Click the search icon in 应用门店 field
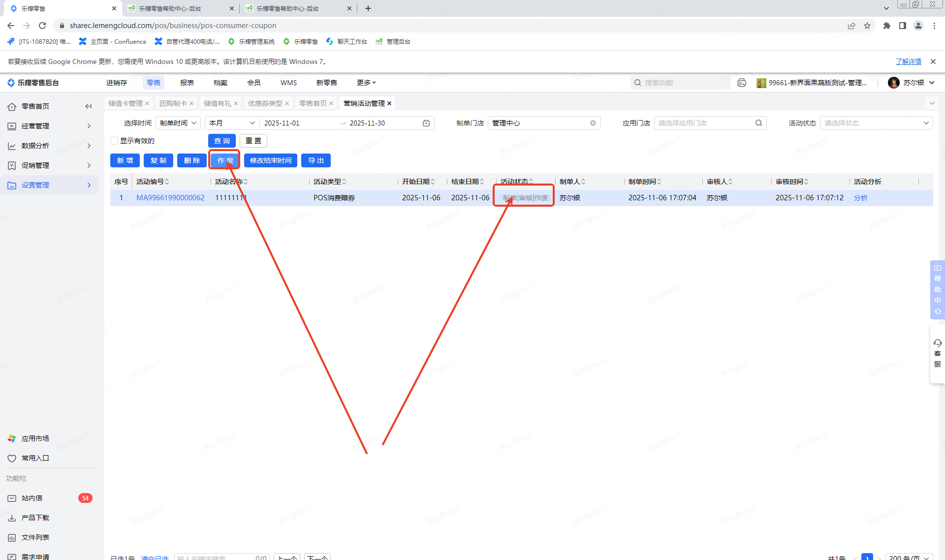This screenshot has width=945, height=560. pos(758,123)
